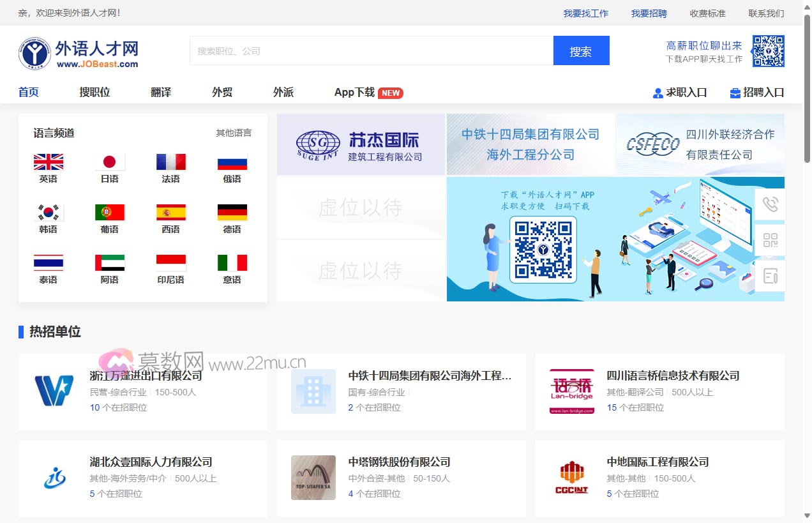Viewport: 812px width, 523px height.
Task: Click the 我要招聘 top link
Action: coord(649,13)
